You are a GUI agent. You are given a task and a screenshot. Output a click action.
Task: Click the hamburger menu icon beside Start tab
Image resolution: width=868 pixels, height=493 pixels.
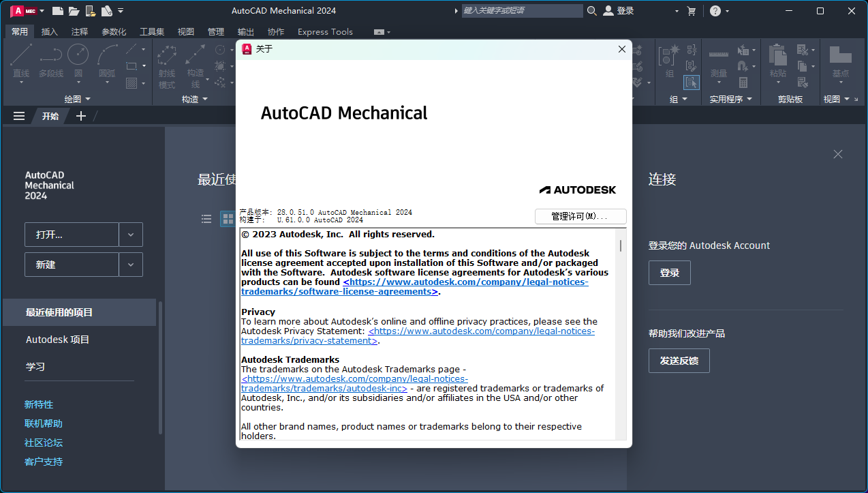[19, 116]
